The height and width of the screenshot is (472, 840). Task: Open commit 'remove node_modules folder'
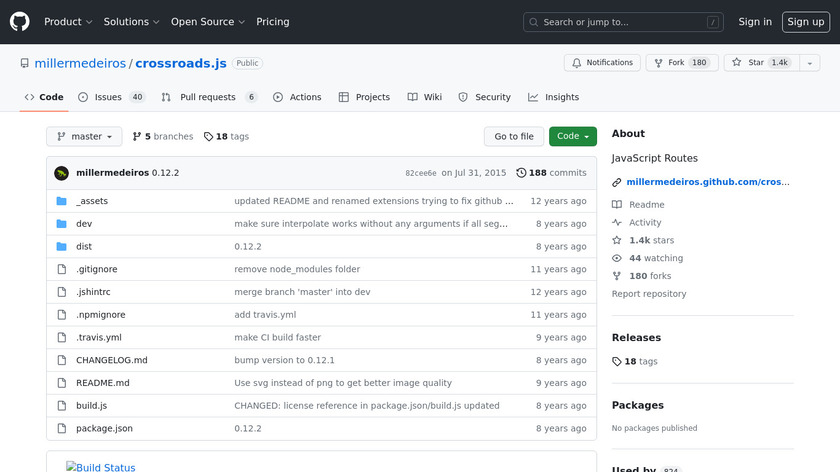coord(297,269)
